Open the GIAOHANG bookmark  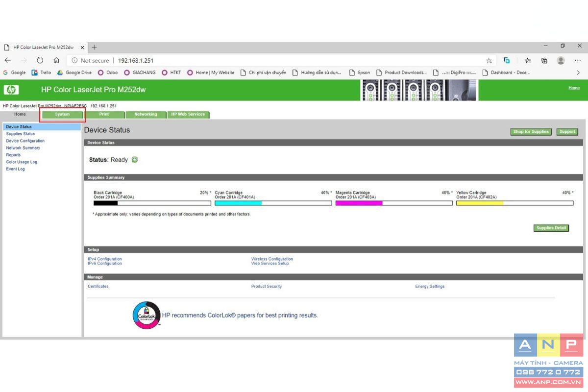point(140,73)
